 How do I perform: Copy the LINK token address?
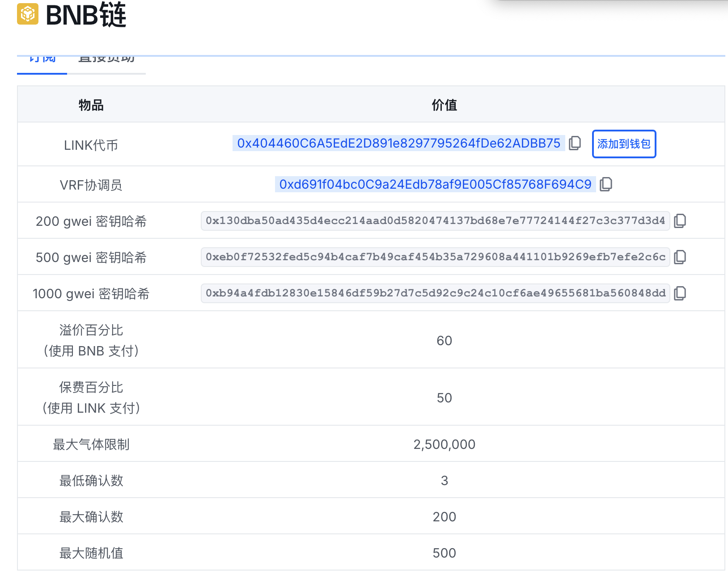(x=575, y=143)
